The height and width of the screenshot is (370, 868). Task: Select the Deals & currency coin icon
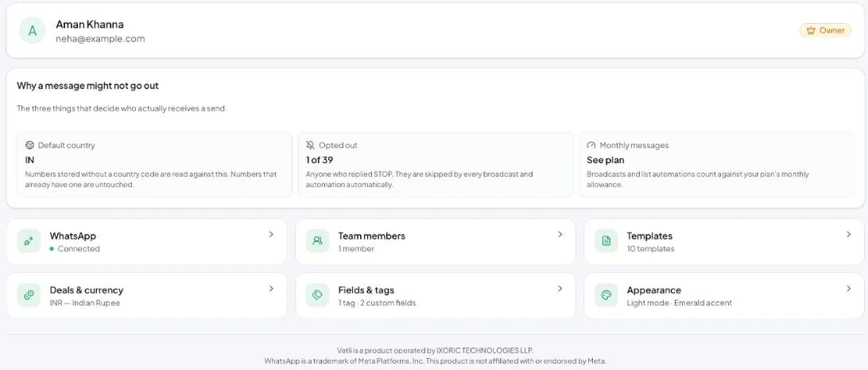tap(29, 295)
